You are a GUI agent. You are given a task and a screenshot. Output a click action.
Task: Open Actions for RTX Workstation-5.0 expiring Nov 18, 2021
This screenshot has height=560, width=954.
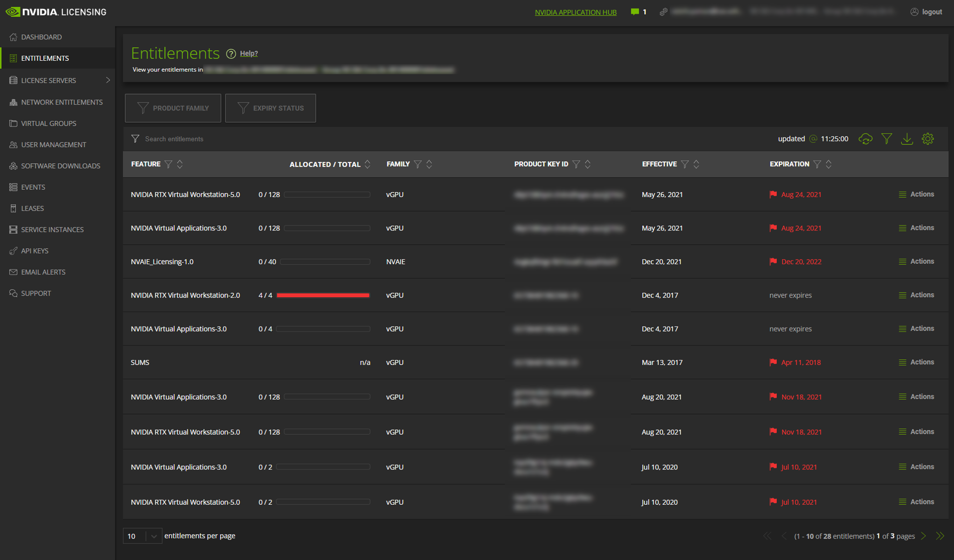point(916,432)
